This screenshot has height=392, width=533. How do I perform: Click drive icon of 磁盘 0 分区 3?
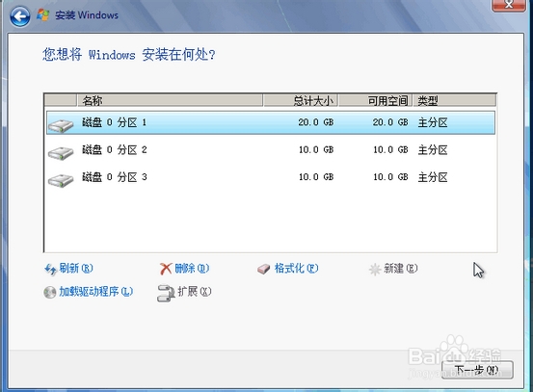(61, 180)
